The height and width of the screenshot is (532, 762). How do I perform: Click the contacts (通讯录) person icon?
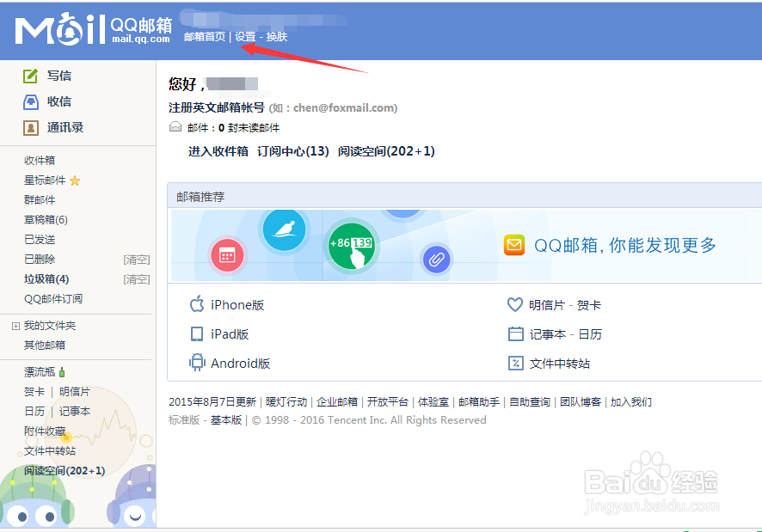[x=31, y=128]
